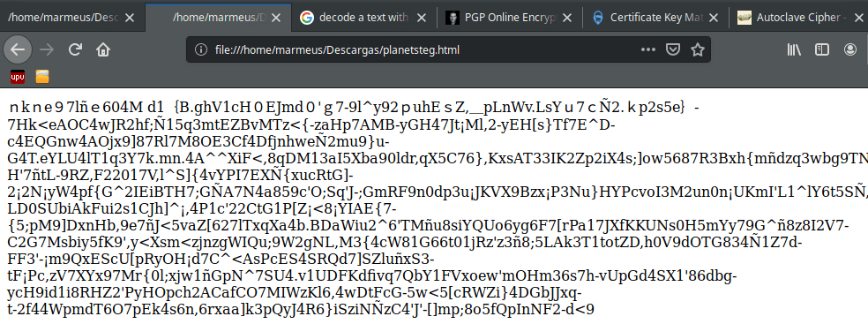Switch to Certificate Key Mat tab
Viewport: 868px width, 324px height.
(x=655, y=18)
